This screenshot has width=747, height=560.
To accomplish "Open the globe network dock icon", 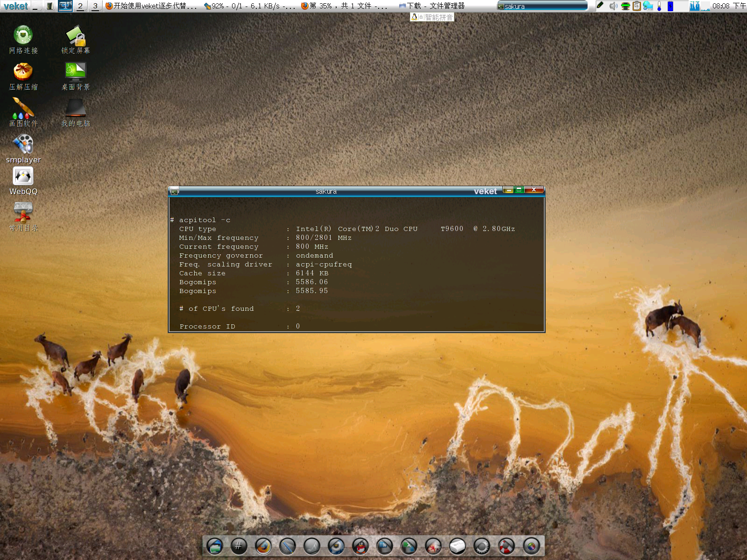I will pyautogui.click(x=336, y=546).
